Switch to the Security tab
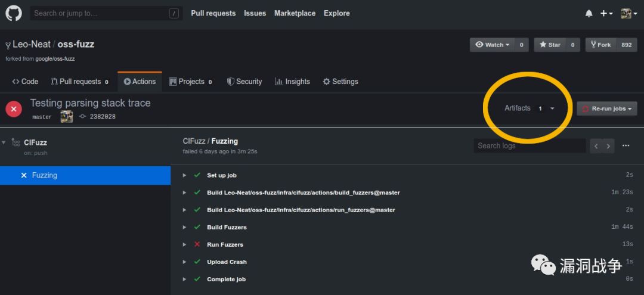 pyautogui.click(x=244, y=82)
